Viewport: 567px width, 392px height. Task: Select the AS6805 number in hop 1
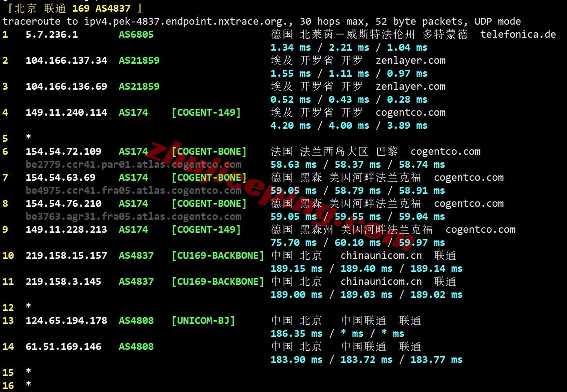(x=136, y=35)
